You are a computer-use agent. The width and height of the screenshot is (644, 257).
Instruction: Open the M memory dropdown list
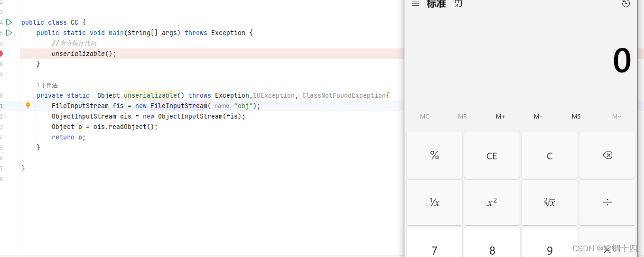tap(616, 117)
